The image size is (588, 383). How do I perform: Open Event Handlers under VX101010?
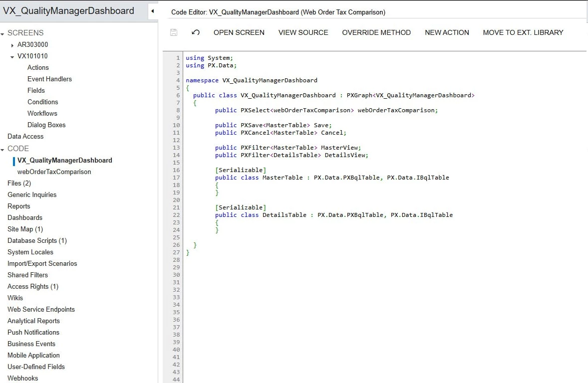[51, 79]
